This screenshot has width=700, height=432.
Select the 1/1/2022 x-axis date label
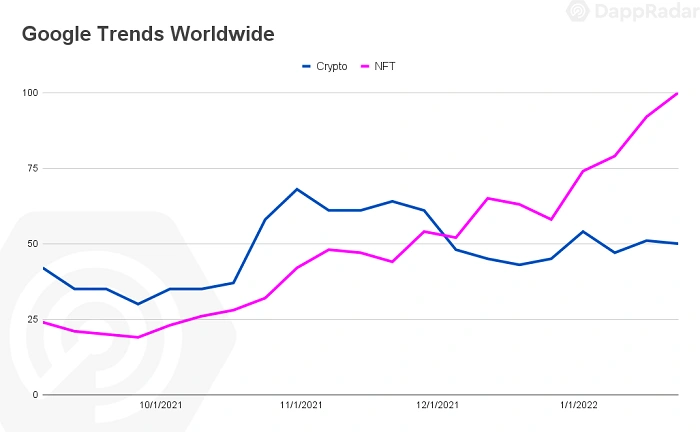[x=578, y=405]
